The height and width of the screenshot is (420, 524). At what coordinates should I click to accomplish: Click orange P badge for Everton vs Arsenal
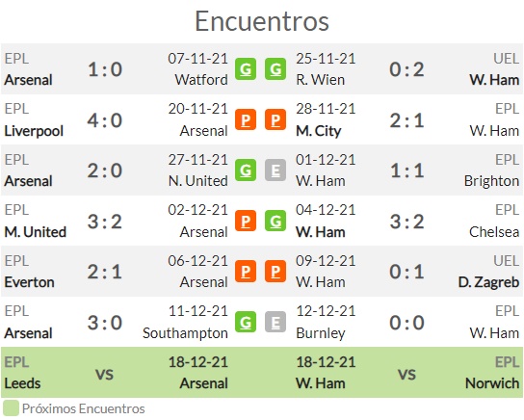click(246, 272)
